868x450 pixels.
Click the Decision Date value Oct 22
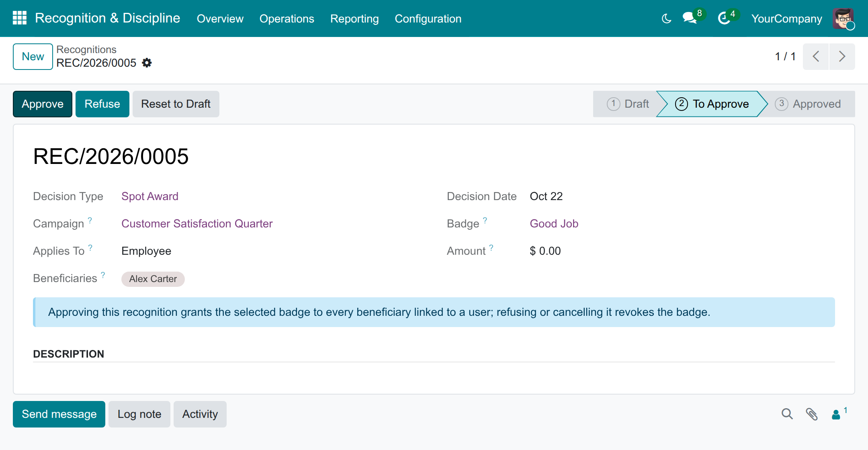pos(546,196)
